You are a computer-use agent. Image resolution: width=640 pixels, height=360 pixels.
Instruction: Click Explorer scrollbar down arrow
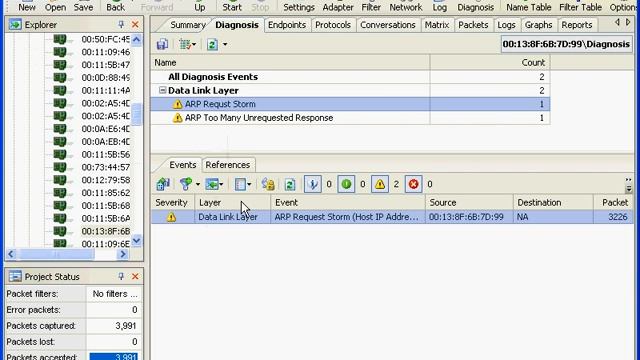click(136, 241)
